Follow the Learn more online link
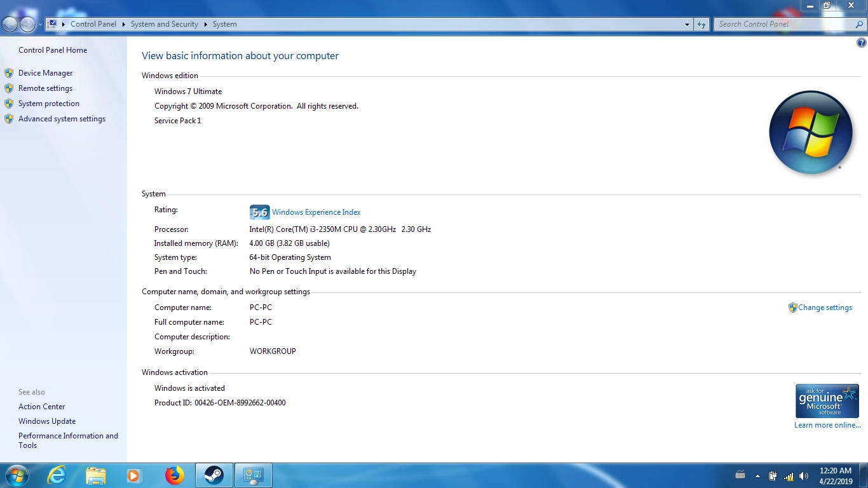This screenshot has width=868, height=488. click(827, 425)
